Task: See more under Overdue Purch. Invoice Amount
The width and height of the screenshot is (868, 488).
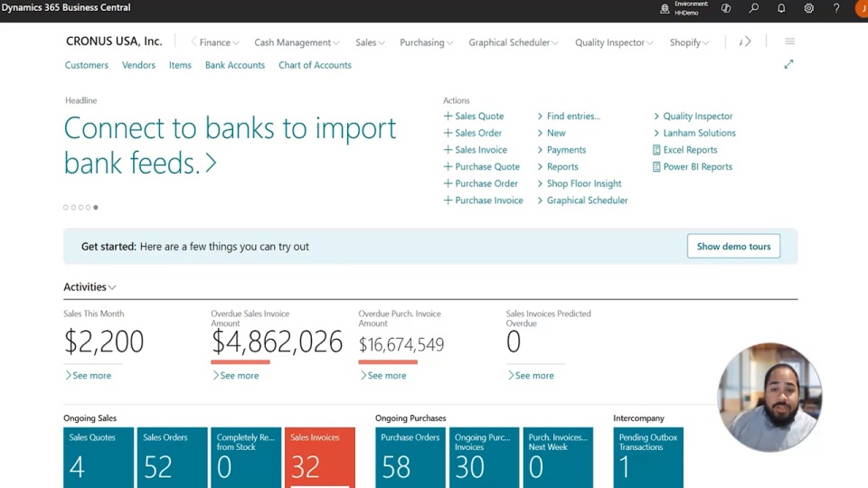Action: 383,376
